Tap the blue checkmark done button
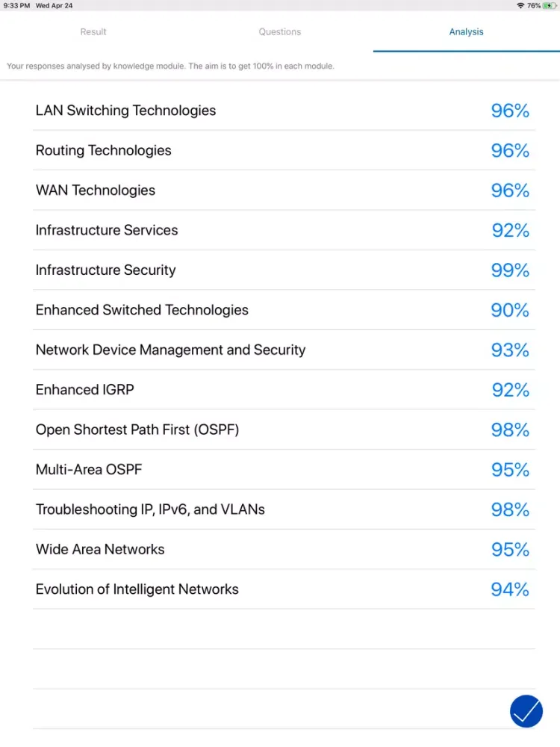 point(526,711)
